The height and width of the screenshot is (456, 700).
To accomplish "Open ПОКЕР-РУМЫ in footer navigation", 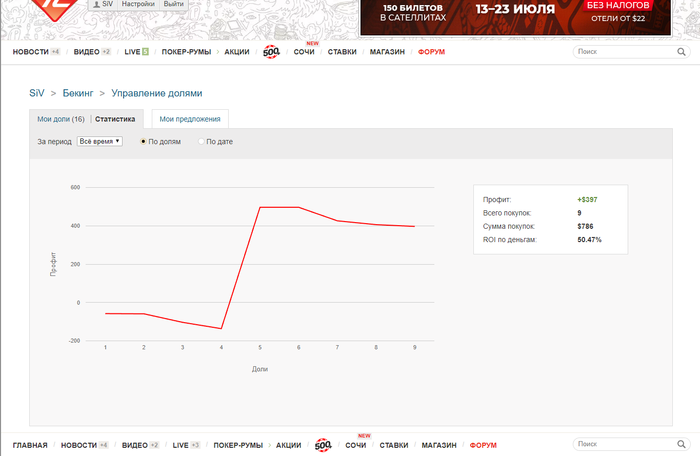I will pyautogui.click(x=238, y=445).
